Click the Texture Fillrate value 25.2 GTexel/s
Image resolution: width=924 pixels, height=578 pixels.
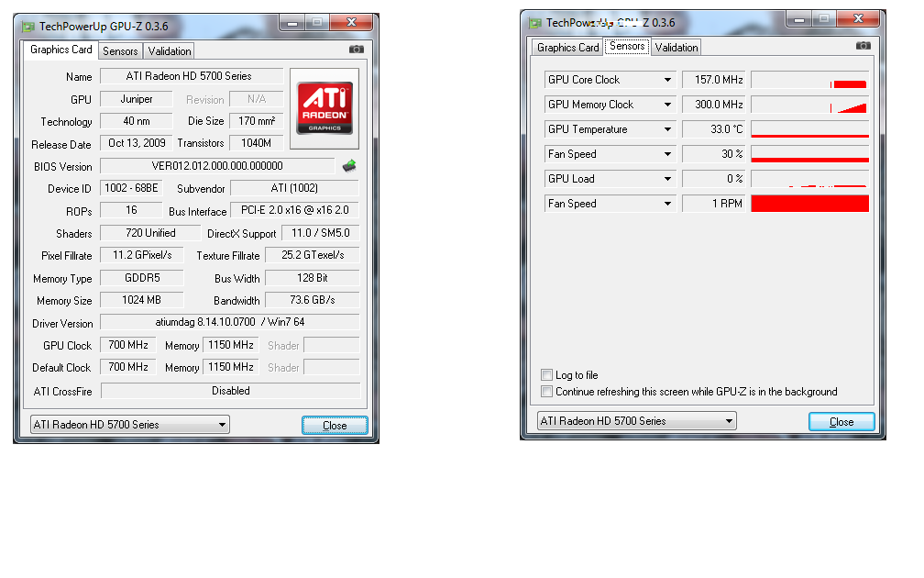[313, 255]
